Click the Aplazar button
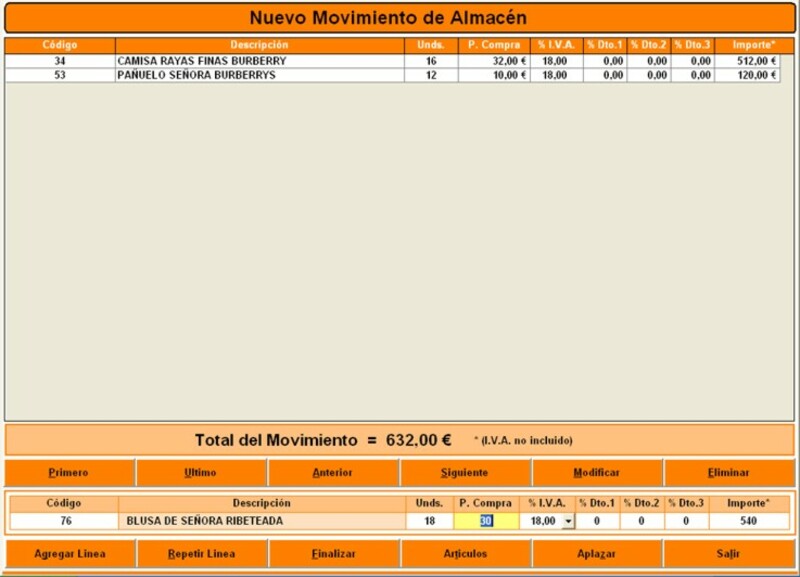This screenshot has width=800, height=577. [597, 553]
